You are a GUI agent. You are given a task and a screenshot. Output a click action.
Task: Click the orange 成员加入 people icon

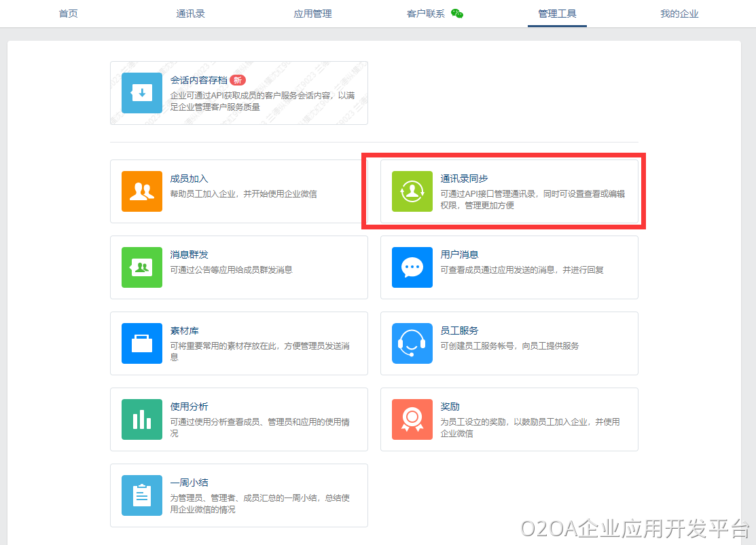point(141,191)
